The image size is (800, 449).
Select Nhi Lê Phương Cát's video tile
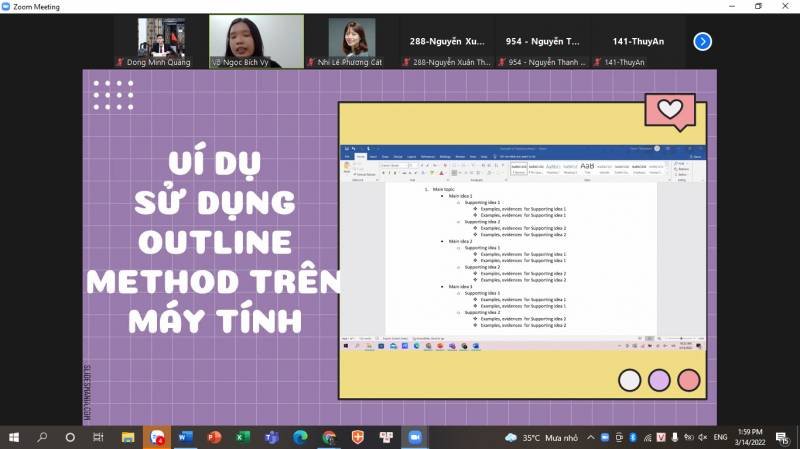pyautogui.click(x=352, y=41)
